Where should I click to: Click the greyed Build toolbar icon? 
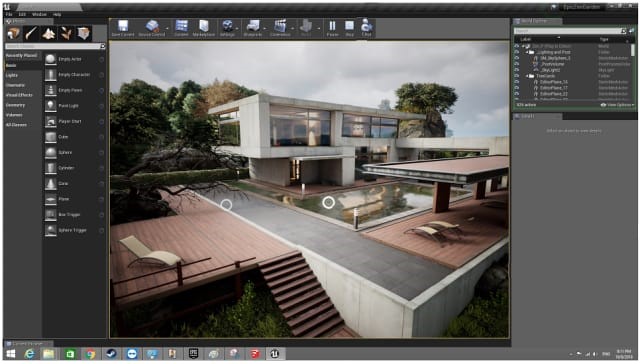[x=306, y=28]
